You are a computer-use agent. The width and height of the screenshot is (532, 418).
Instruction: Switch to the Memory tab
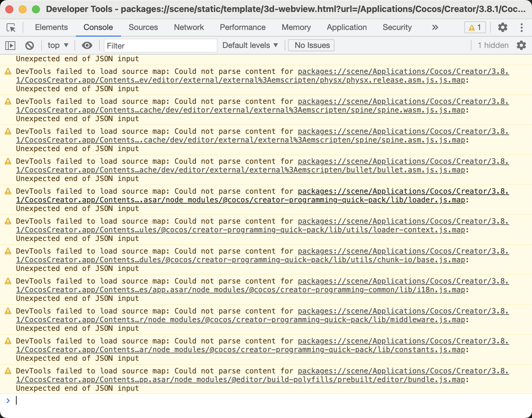pyautogui.click(x=296, y=27)
